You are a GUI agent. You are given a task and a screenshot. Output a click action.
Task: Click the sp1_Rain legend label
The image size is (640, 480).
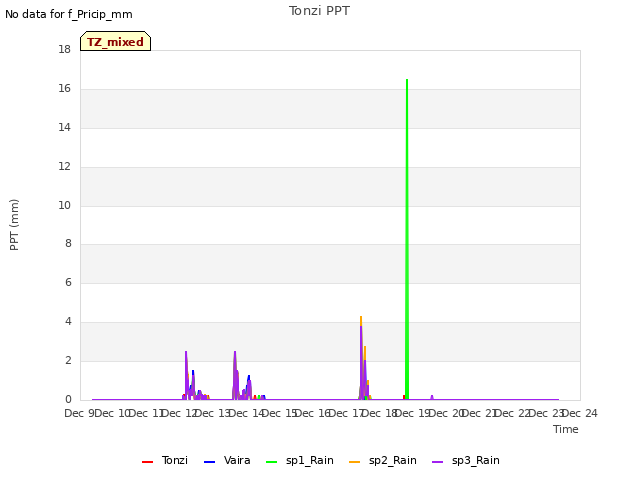click(x=310, y=460)
